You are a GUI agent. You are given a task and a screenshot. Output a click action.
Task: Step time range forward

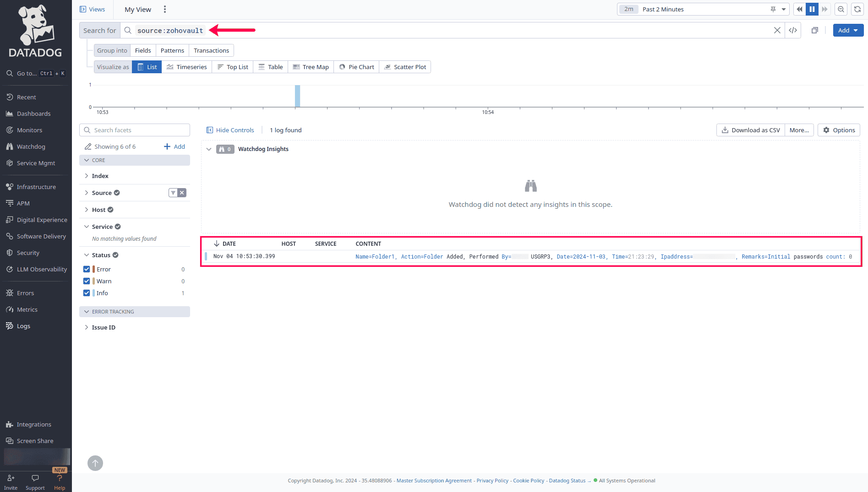[824, 9]
